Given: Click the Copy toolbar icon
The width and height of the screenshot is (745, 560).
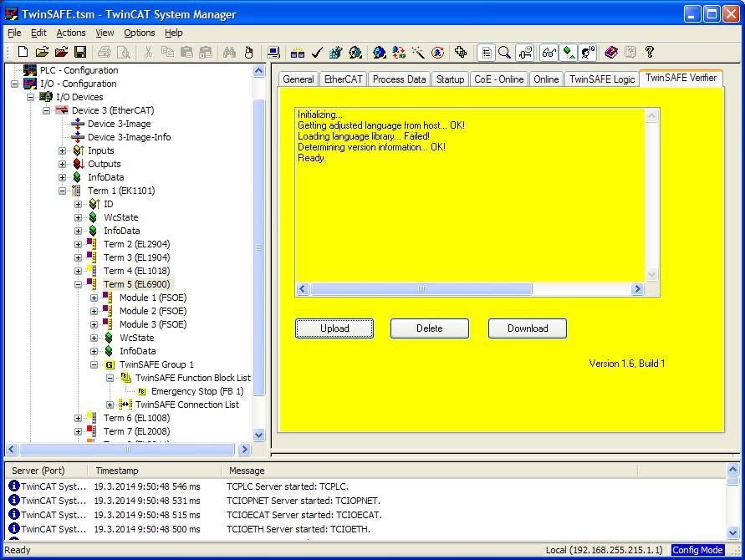Looking at the screenshot, I should pos(167,53).
